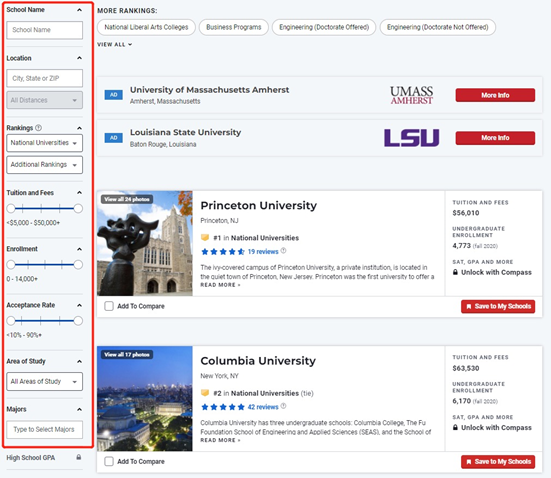551x478 pixels.
Task: Click READ MORE under Princeton description
Action: click(220, 285)
